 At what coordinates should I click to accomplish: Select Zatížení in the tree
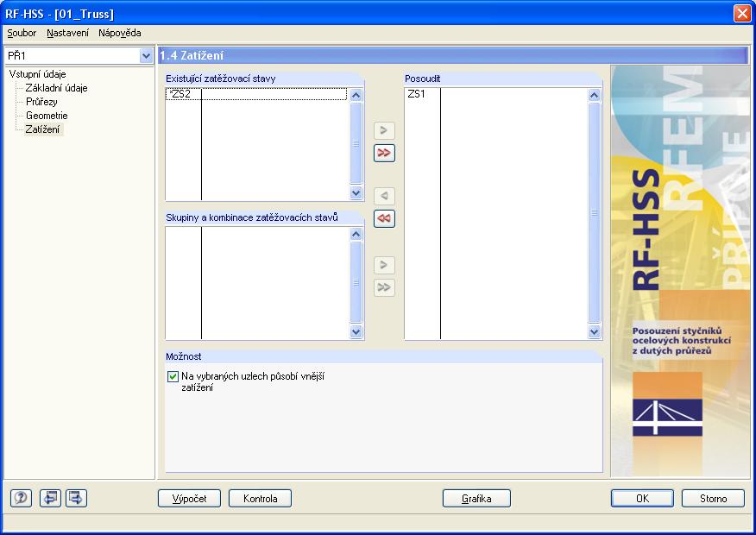point(43,129)
